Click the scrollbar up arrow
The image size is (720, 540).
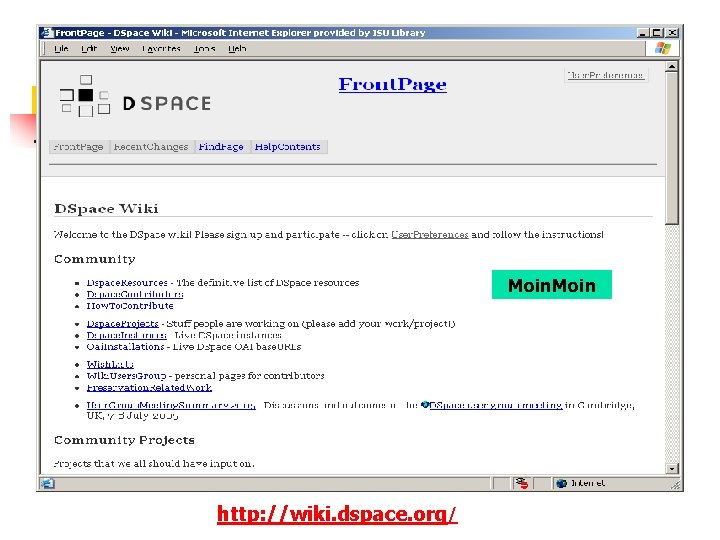pyautogui.click(x=672, y=67)
